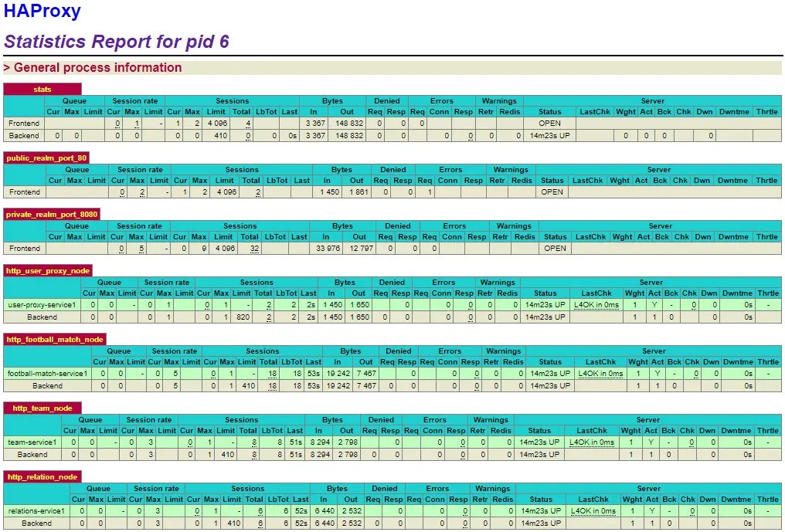Click underlined LbTot value in http_football_match_node backend
Viewport: 785px width, 532px height.
tap(274, 385)
